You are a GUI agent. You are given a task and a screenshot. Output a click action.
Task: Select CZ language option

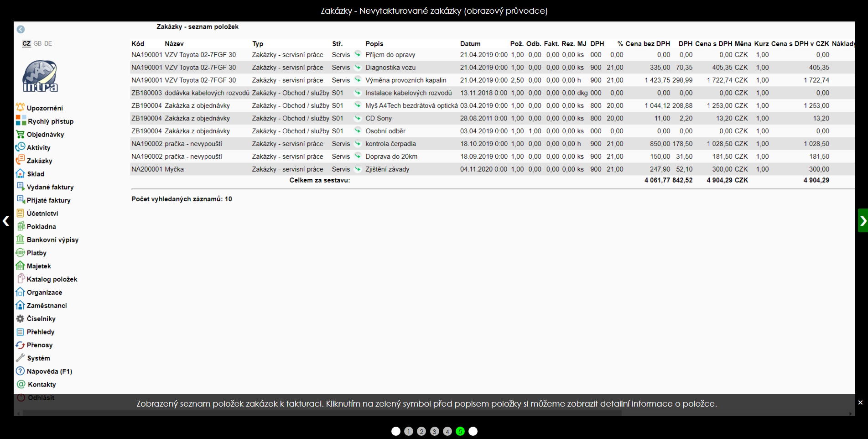tap(26, 44)
